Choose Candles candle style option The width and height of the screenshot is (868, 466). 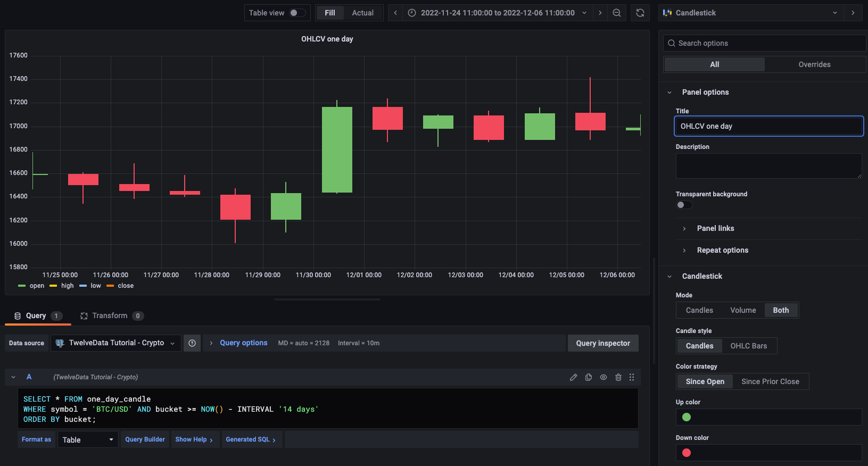tap(699, 346)
